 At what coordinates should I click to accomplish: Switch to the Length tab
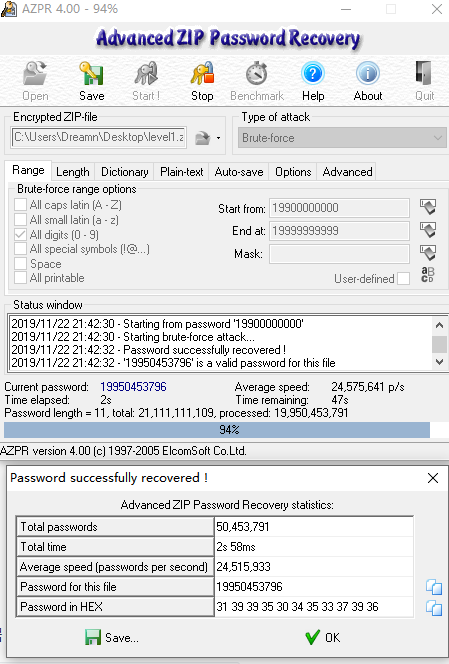[73, 172]
